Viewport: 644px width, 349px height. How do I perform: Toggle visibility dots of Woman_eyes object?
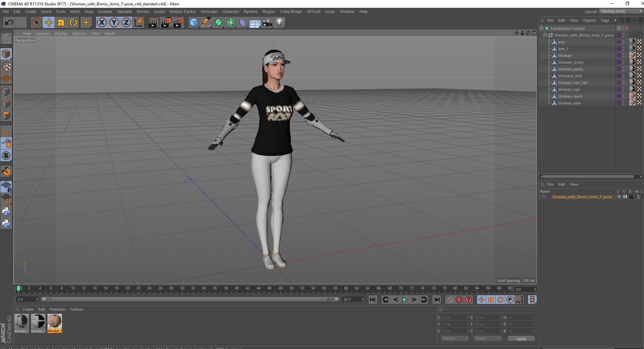623,103
